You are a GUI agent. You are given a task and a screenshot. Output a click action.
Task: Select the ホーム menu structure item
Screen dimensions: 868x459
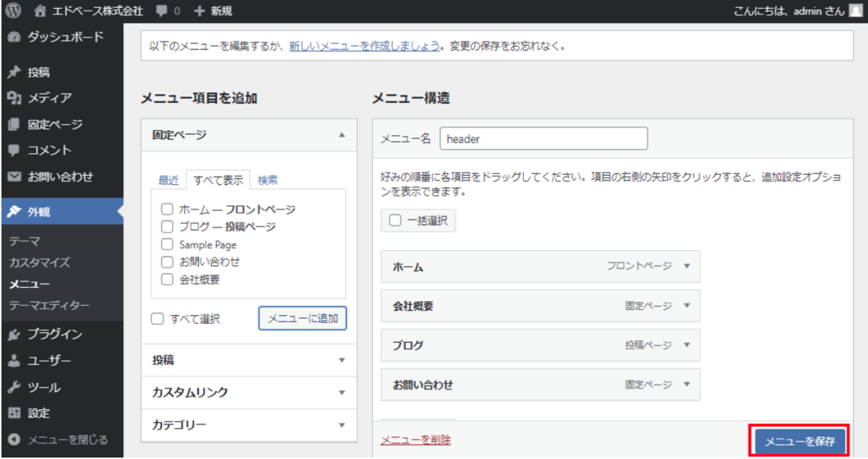point(540,266)
